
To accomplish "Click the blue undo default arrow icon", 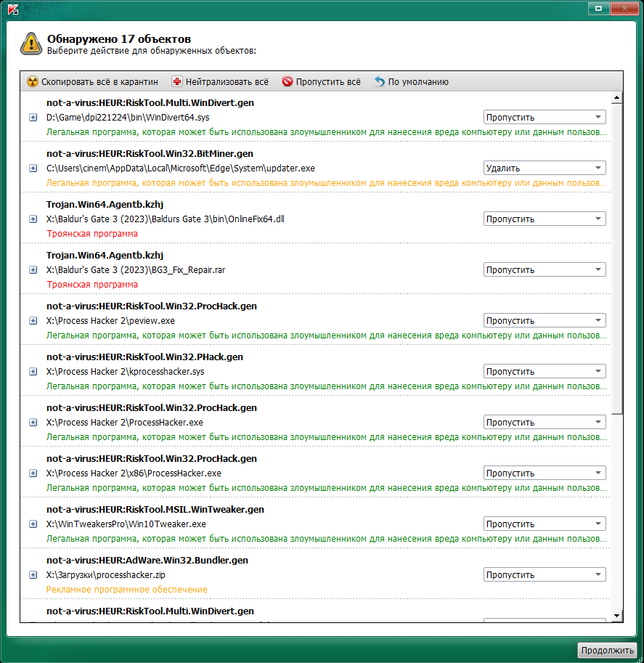I will tap(379, 81).
